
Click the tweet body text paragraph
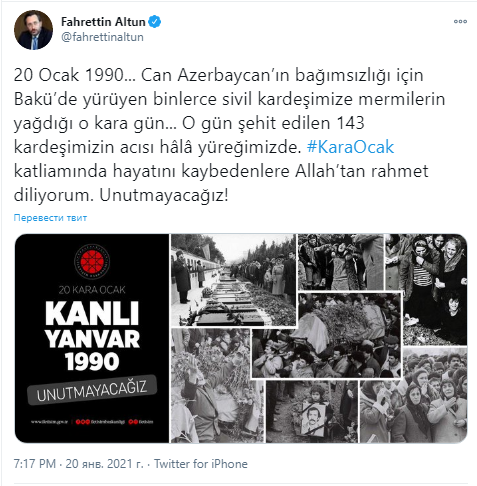229,135
